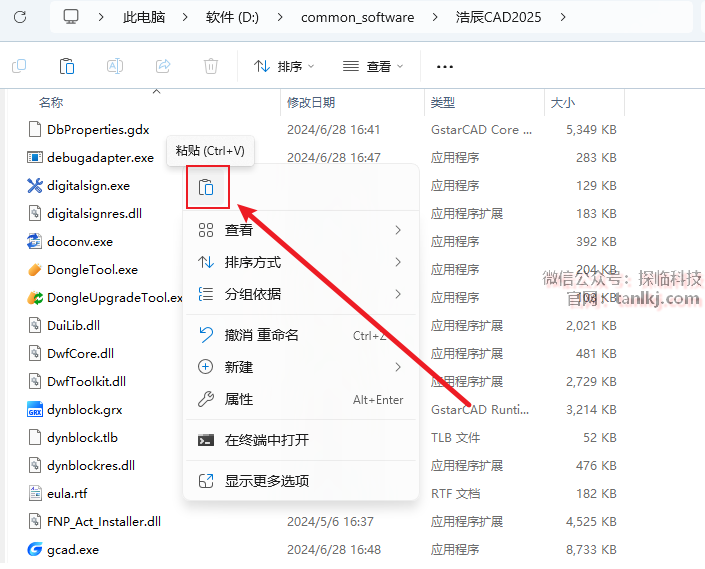The height and width of the screenshot is (569, 705).
Task: Click the DwfCore.dll file icon
Action: point(35,353)
